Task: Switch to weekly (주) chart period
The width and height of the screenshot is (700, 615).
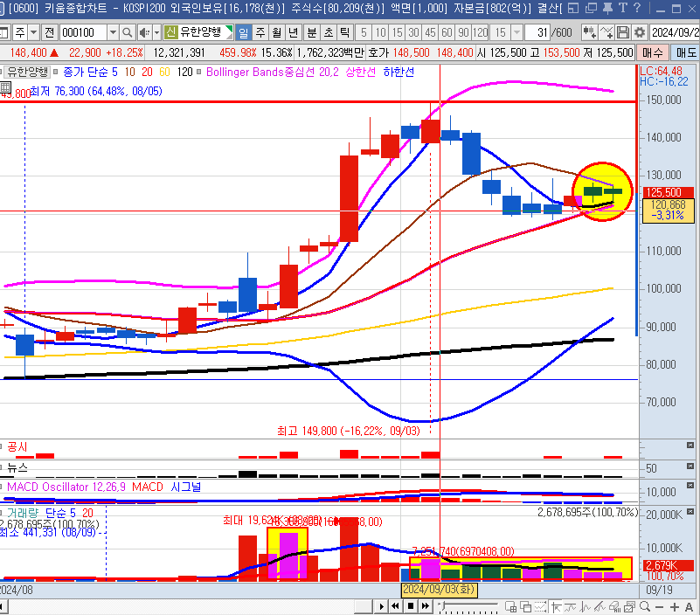Action: 259,32
